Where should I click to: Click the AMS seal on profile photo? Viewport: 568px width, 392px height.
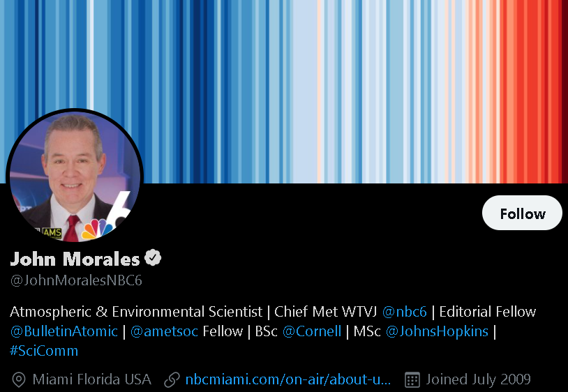(51, 234)
